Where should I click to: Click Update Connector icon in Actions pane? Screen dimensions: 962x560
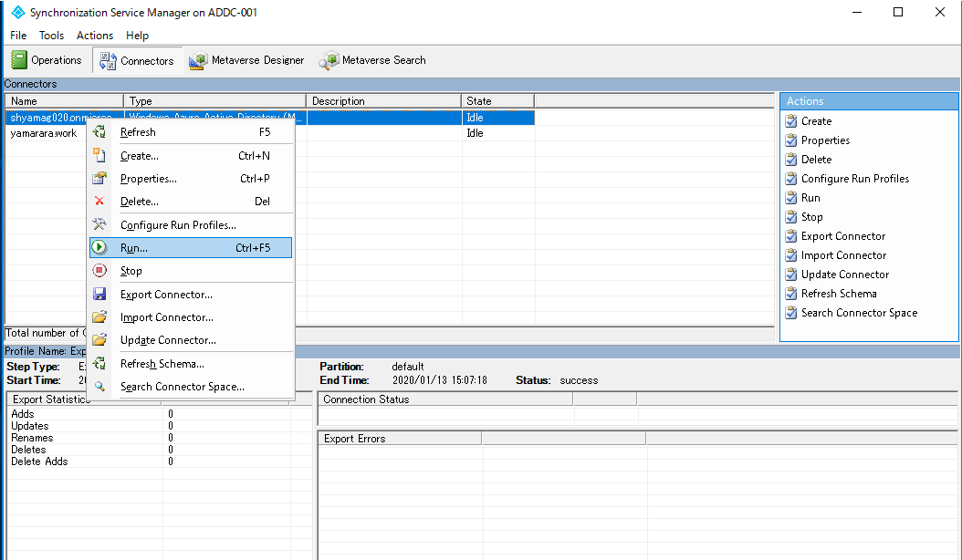coord(791,274)
